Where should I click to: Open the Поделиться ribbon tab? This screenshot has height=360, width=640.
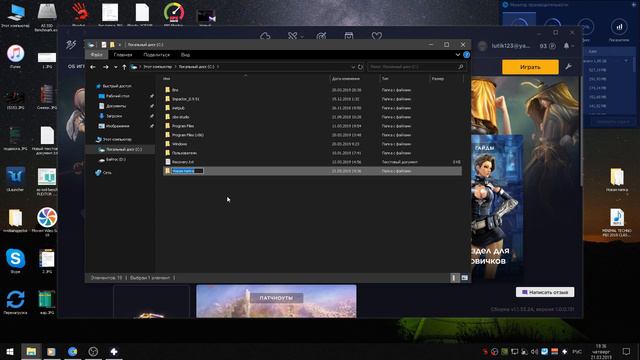click(156, 55)
